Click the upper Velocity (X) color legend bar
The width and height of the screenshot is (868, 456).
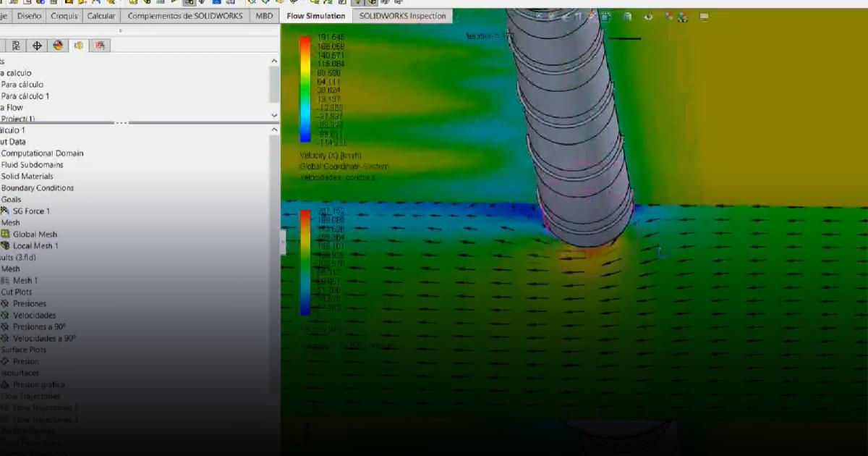click(305, 89)
